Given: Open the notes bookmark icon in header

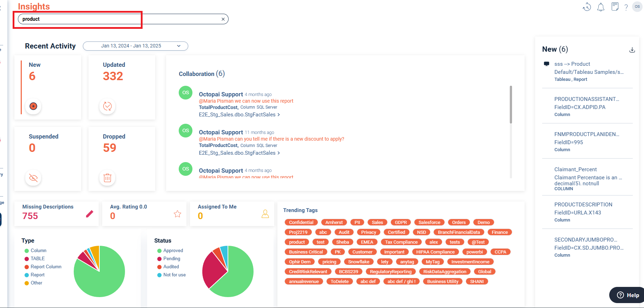Looking at the screenshot, I should click(x=615, y=7).
